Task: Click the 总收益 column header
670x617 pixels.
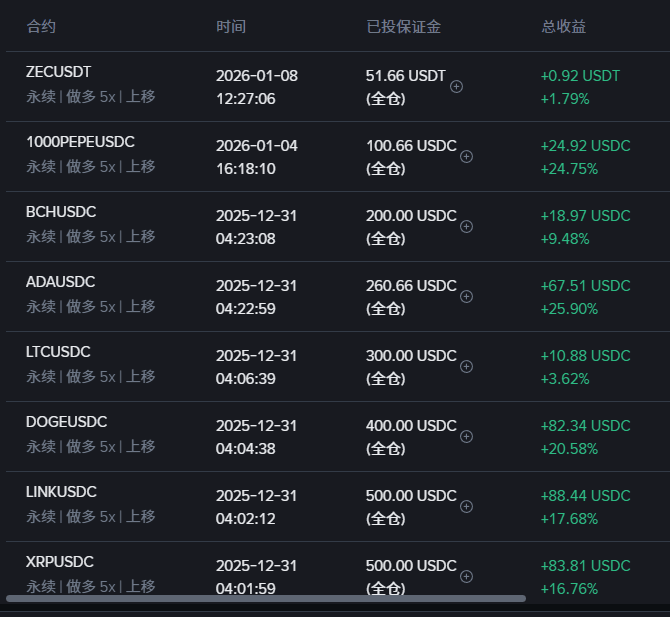Action: tap(564, 26)
